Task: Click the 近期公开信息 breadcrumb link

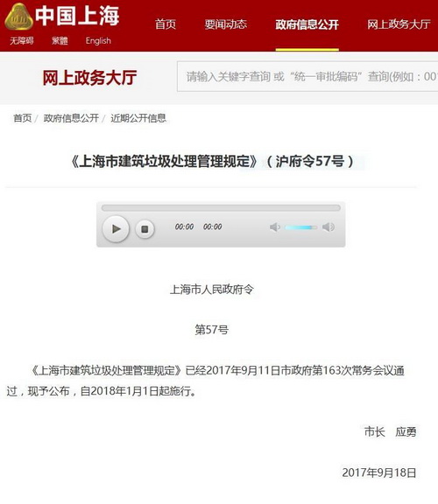Action: click(x=138, y=118)
